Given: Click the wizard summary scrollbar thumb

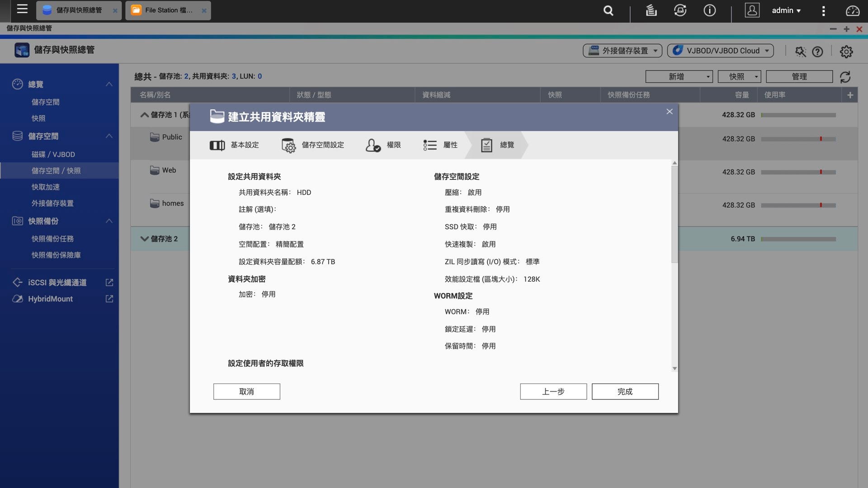Looking at the screenshot, I should [675, 214].
